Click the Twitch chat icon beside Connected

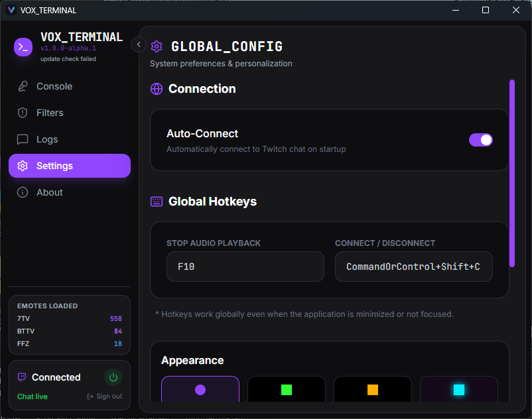[x=22, y=377]
